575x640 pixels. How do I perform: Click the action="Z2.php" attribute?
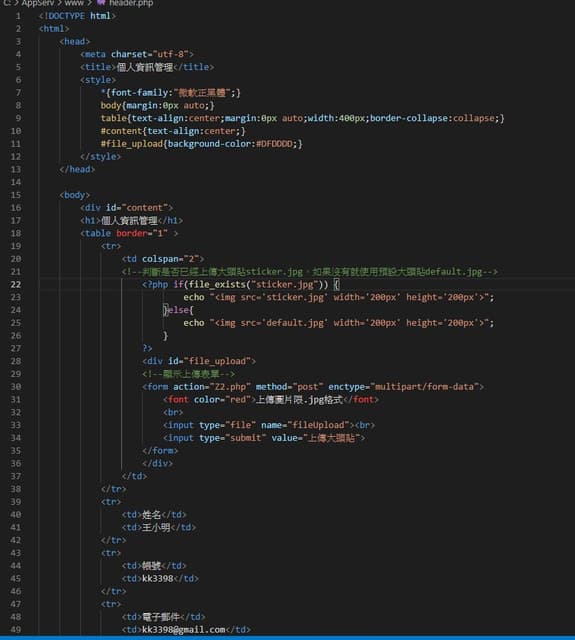pyautogui.click(x=212, y=387)
